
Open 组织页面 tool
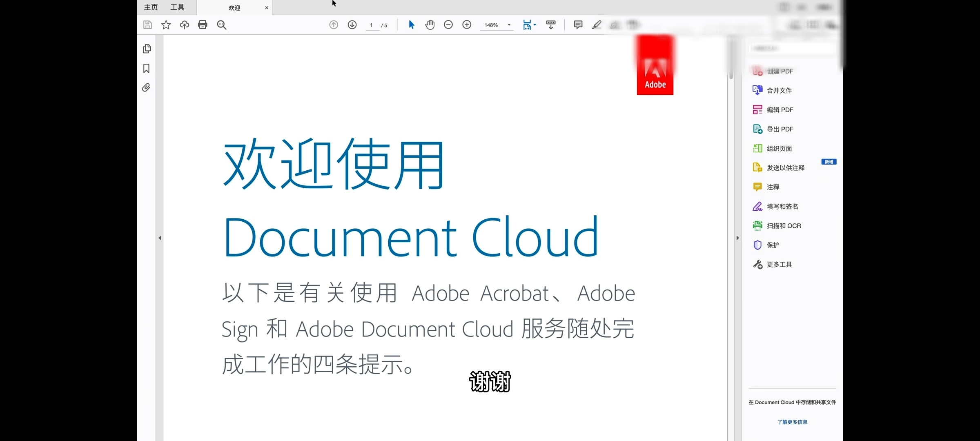tap(772, 148)
